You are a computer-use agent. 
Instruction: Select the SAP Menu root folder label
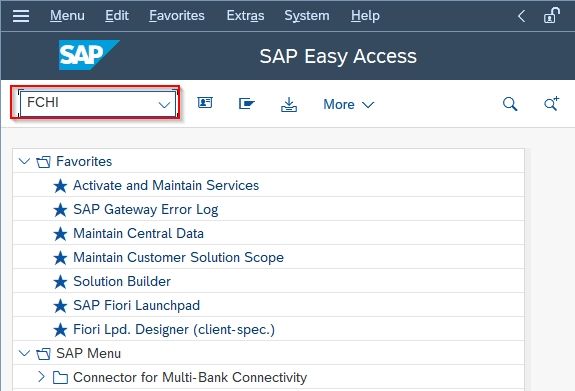click(x=88, y=354)
